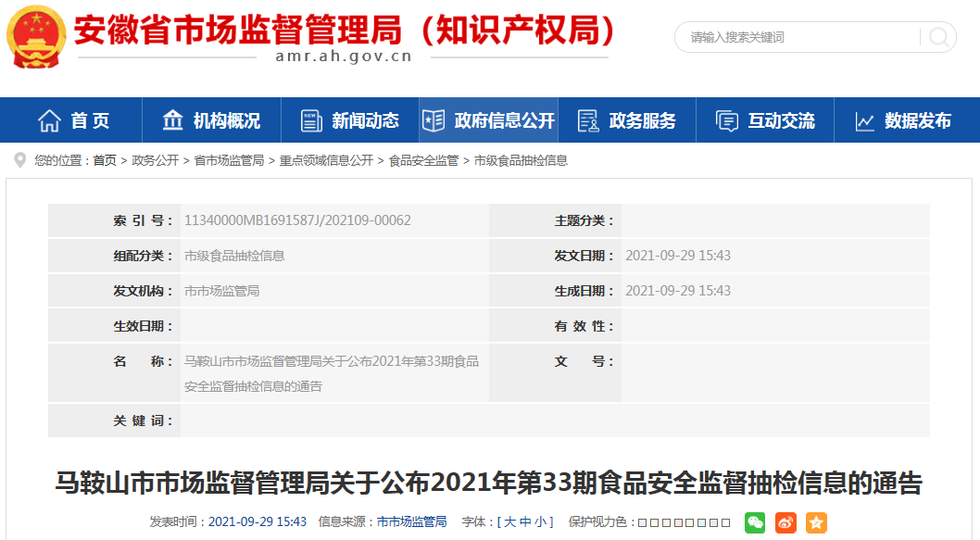Click the 发文机构 value 市市场监管局
This screenshot has width=980, height=540.
click(222, 291)
